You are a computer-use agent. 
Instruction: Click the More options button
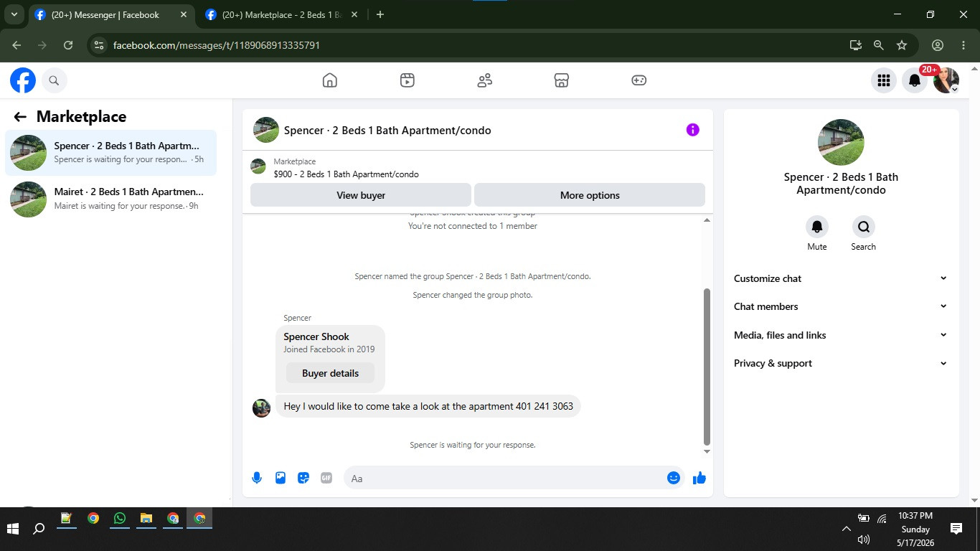click(590, 195)
